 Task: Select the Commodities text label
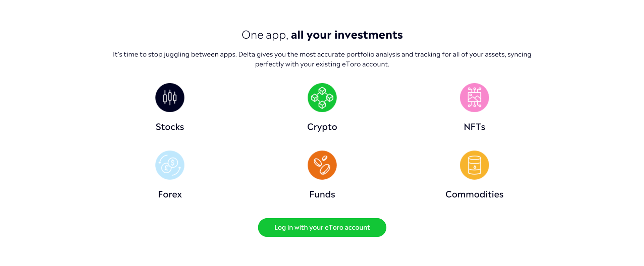pos(474,194)
